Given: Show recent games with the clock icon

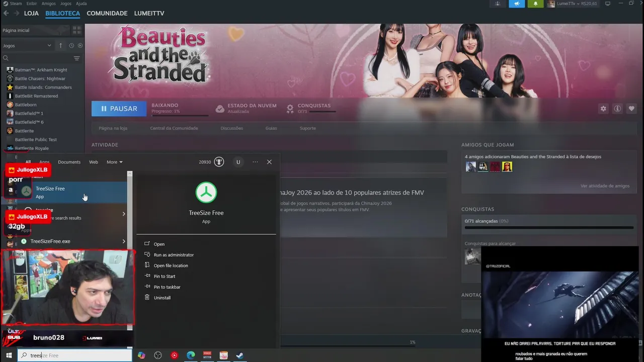Looking at the screenshot, I should (x=71, y=45).
